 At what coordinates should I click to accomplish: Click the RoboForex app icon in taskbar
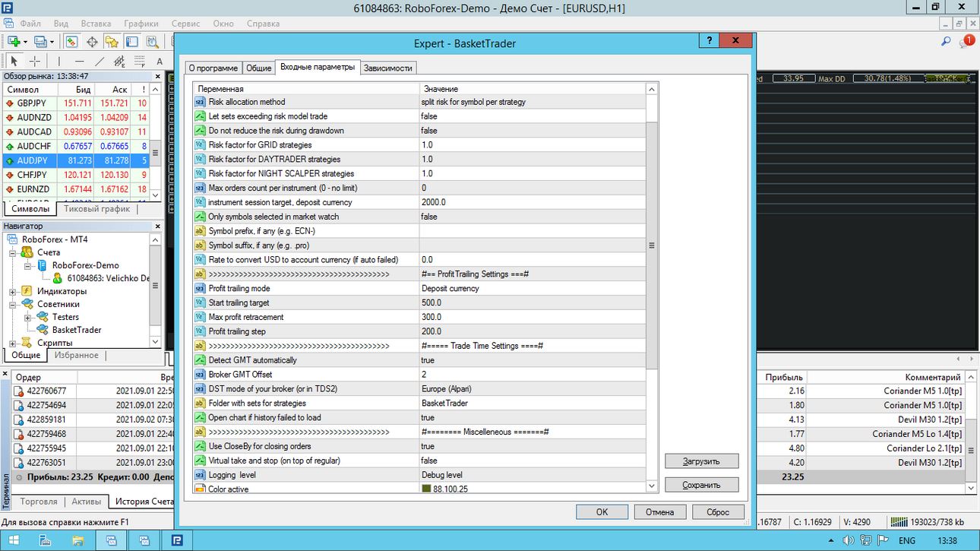pos(176,540)
